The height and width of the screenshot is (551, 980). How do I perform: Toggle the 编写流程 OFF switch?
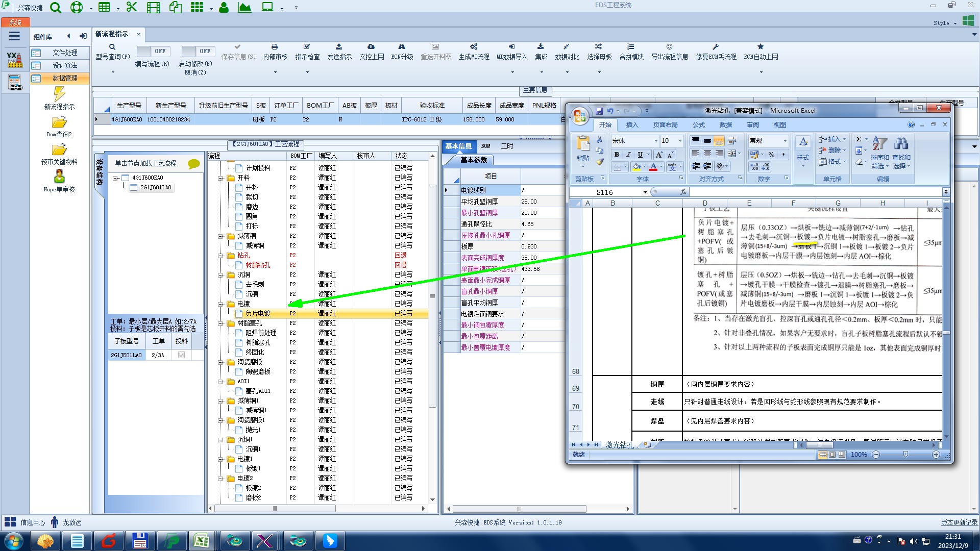153,51
